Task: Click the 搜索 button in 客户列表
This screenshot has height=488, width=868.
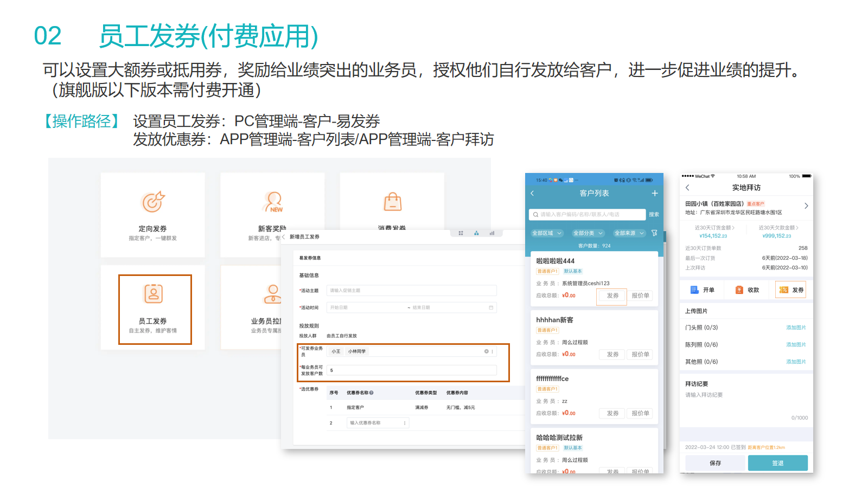Action: [654, 215]
